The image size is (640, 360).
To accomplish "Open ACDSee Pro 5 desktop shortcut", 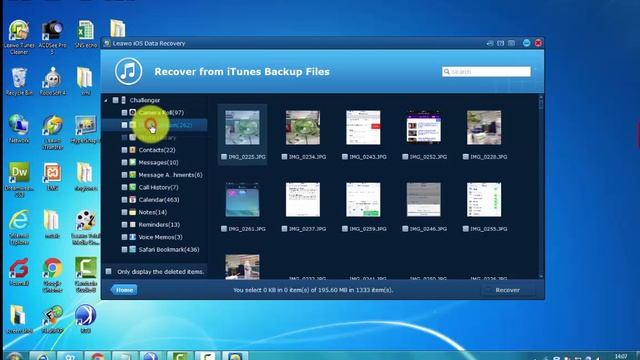I will (52, 38).
